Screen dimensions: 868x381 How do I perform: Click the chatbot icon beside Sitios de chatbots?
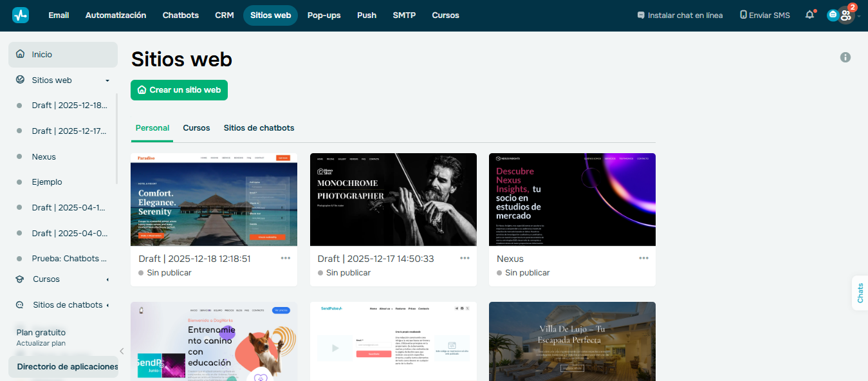[19, 304]
